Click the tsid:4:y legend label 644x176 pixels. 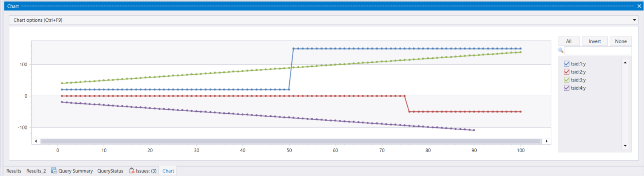pyautogui.click(x=578, y=88)
